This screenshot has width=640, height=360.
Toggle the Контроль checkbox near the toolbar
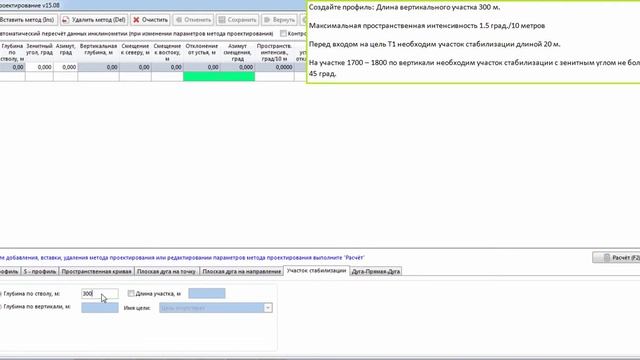[283, 33]
